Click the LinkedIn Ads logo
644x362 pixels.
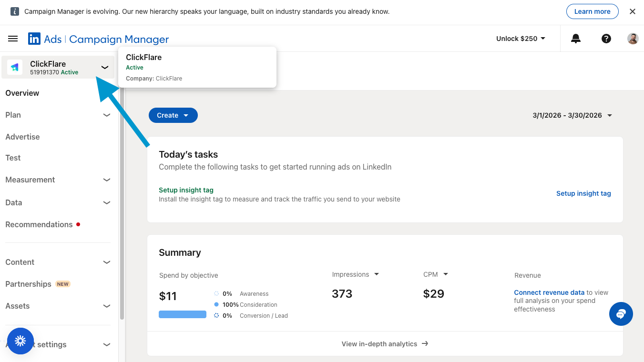coord(34,39)
